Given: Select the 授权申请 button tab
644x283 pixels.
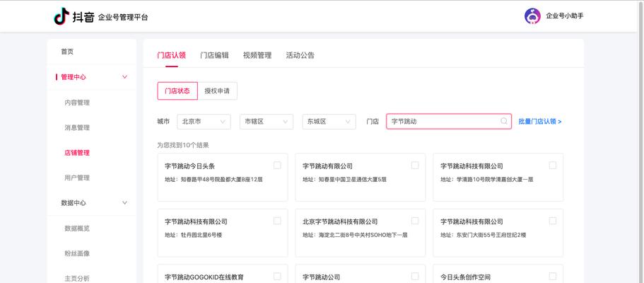Looking at the screenshot, I should point(217,91).
